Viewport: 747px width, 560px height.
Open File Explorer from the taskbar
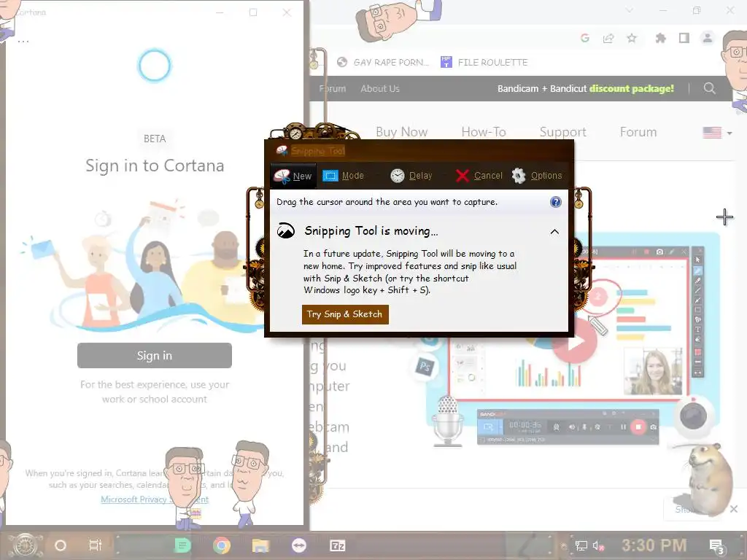point(260,545)
